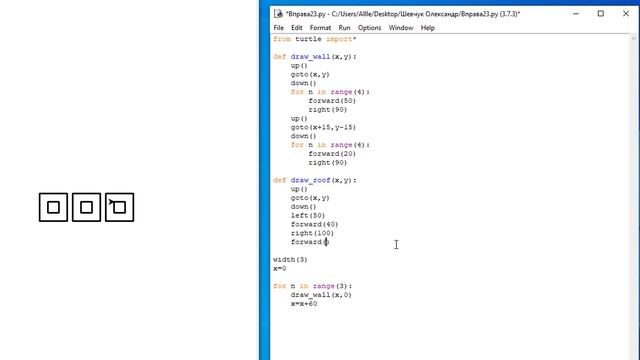Open the File menu
Screen dimensions: 640x360
pos(278,28)
